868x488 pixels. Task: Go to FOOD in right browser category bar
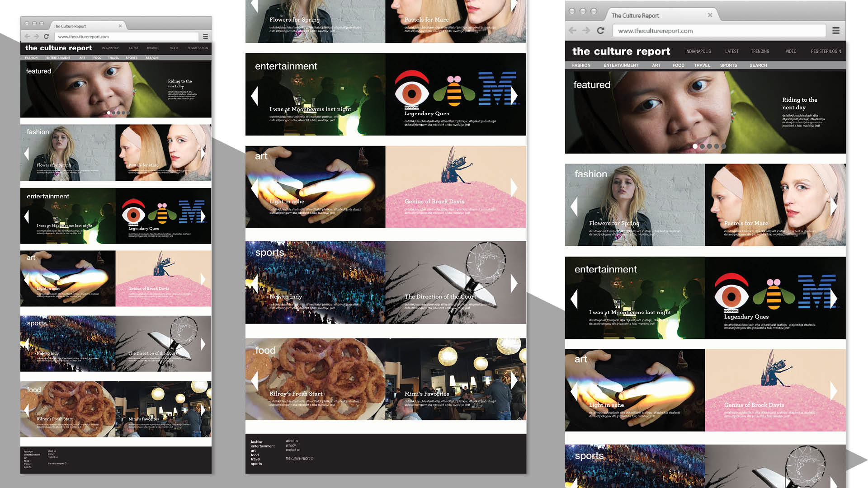coord(678,66)
